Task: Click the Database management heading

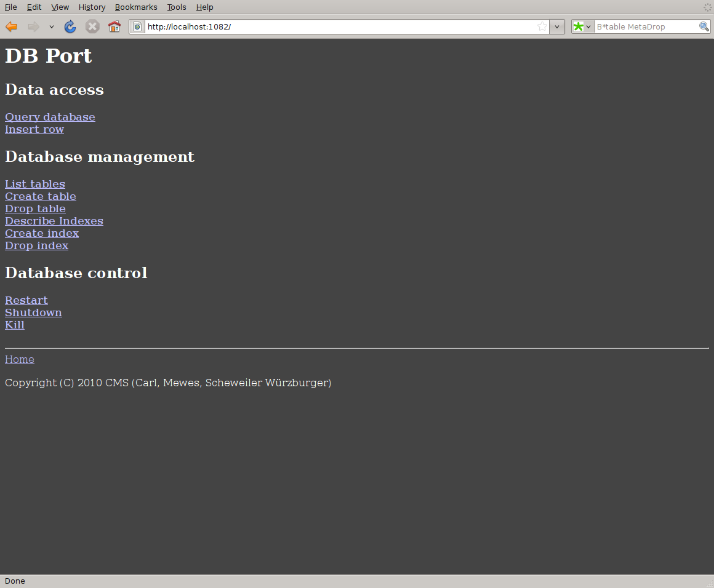Action: (100, 157)
